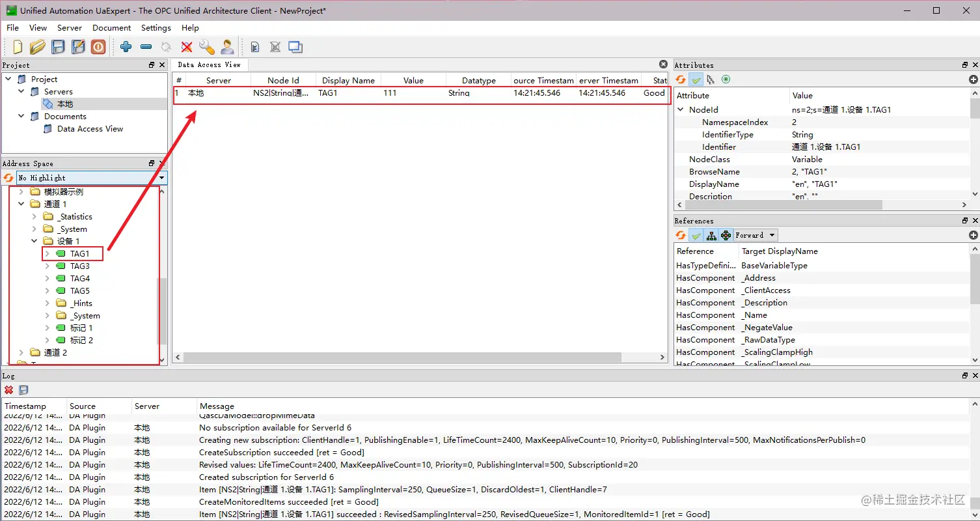Remove the document with the crossed-out page icon
This screenshot has height=521, width=980.
(x=275, y=47)
